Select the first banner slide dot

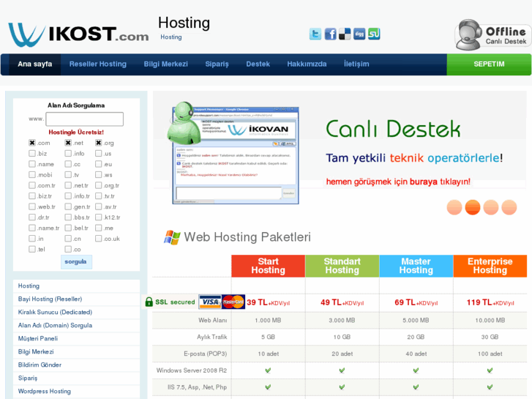click(x=454, y=207)
